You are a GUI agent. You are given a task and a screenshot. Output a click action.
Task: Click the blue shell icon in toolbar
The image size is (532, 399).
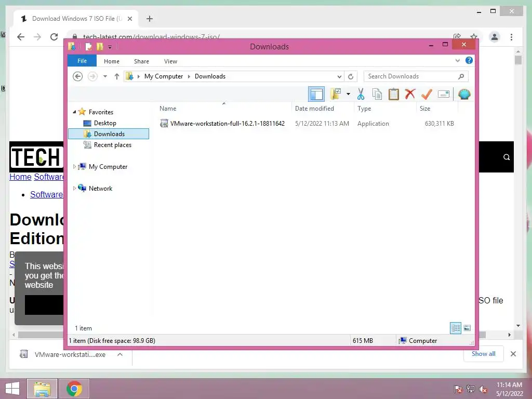464,94
